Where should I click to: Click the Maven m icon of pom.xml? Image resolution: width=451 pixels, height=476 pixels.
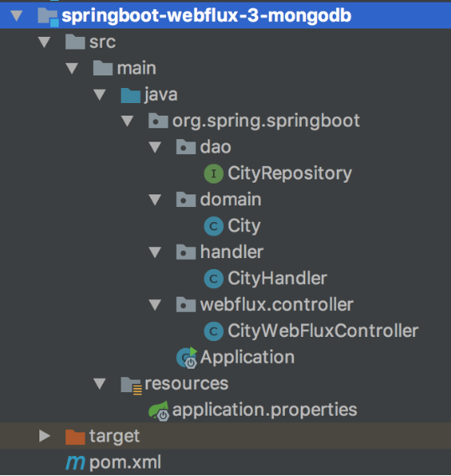[75, 463]
